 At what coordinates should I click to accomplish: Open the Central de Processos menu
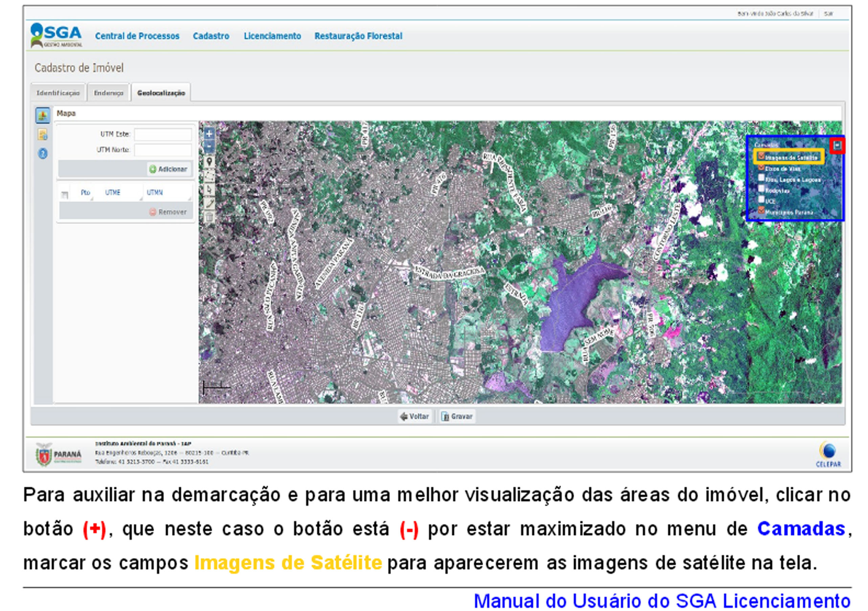[137, 36]
